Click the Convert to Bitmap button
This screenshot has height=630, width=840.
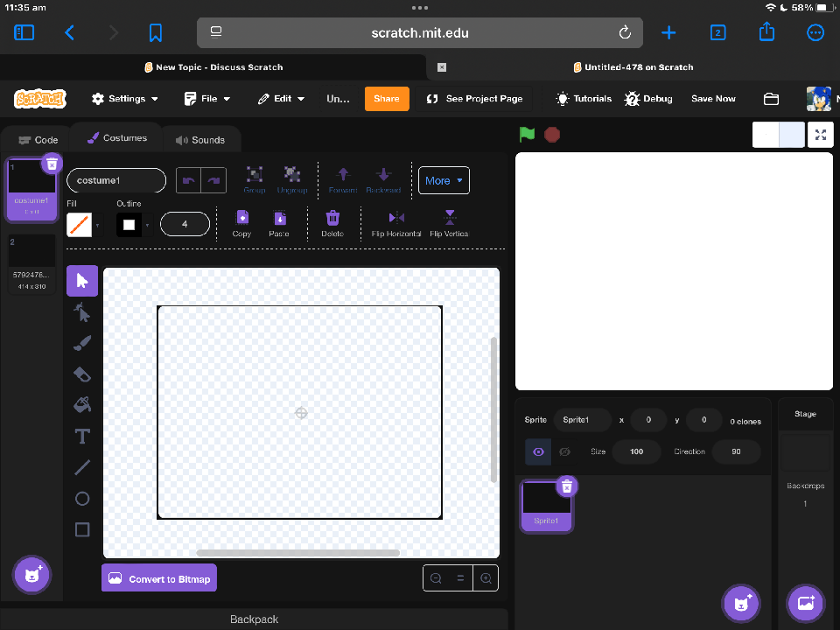(158, 577)
